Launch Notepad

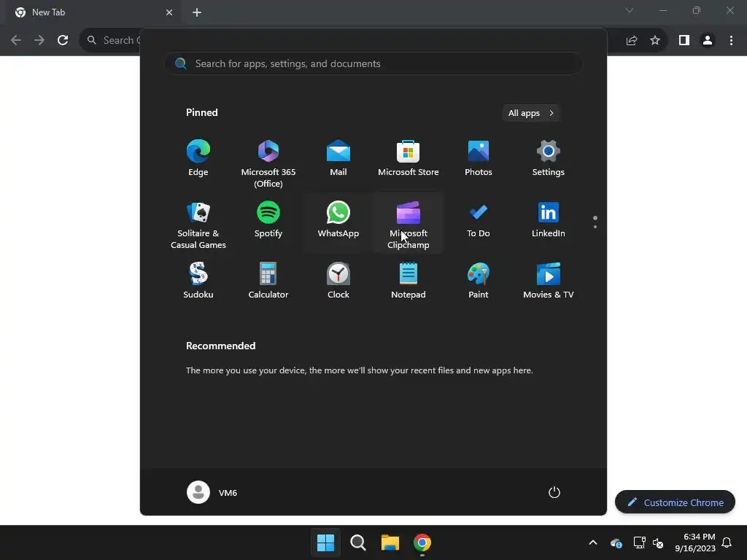coord(409,281)
